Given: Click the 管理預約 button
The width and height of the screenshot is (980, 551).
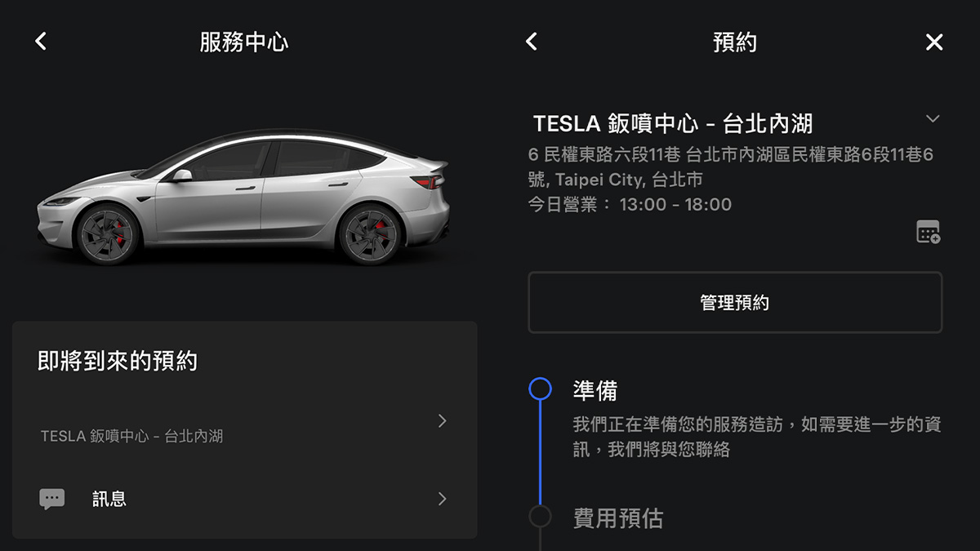Looking at the screenshot, I should tap(735, 303).
